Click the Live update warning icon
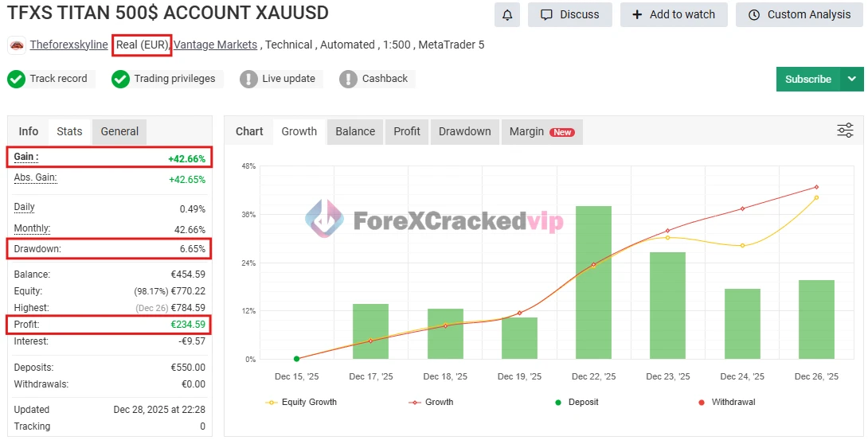The image size is (868, 440). coord(248,79)
